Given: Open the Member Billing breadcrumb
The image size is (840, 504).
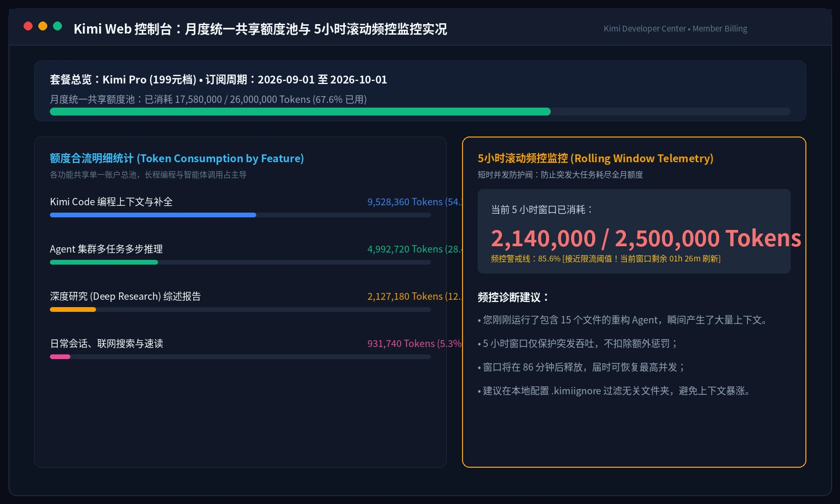Looking at the screenshot, I should [x=720, y=28].
